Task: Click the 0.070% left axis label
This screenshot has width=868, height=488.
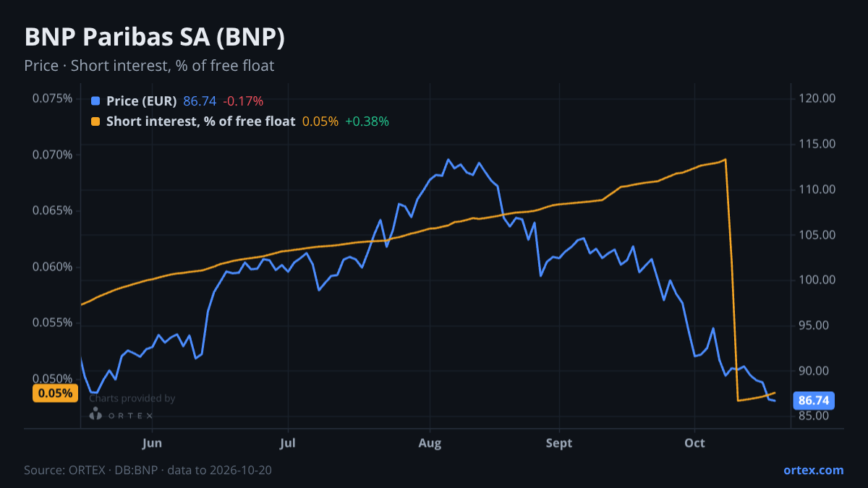Action: point(52,155)
